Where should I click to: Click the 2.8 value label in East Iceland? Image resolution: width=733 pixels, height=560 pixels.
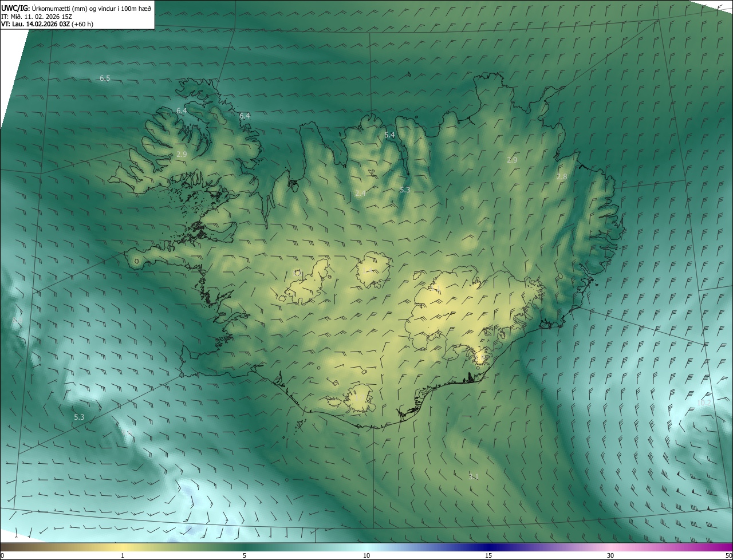[562, 177]
